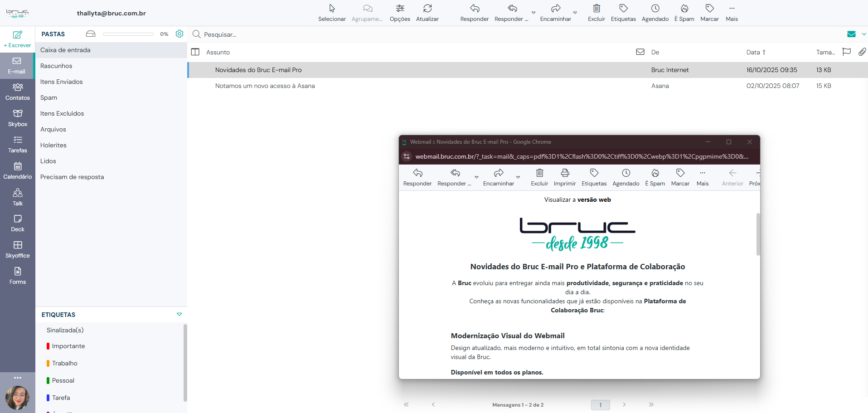Screen dimensions: 868x413
Task: Open Skybox from the sidebar
Action: click(x=18, y=118)
